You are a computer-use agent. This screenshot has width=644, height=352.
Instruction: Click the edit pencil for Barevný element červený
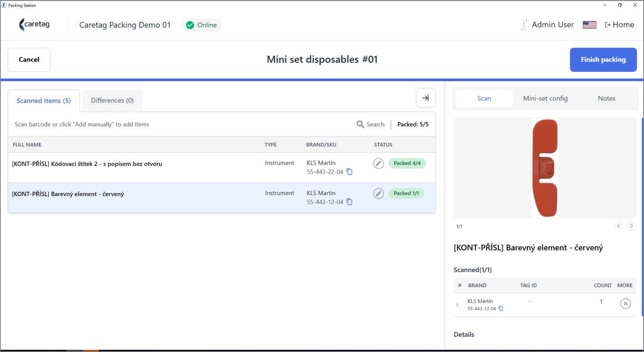378,194
